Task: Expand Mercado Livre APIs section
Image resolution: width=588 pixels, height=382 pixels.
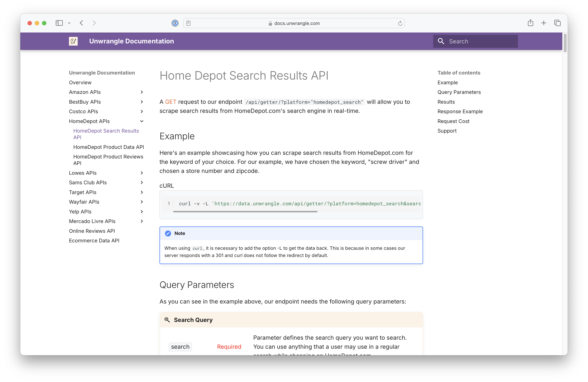Action: (x=142, y=221)
